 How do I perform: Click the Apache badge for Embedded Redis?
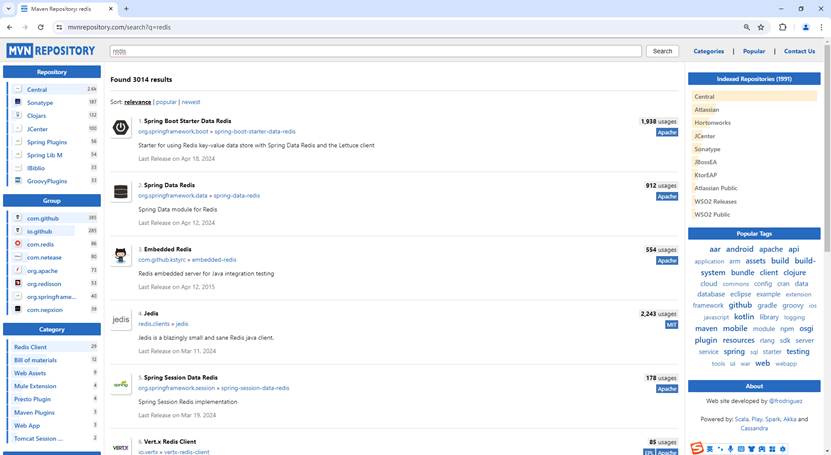tap(667, 261)
